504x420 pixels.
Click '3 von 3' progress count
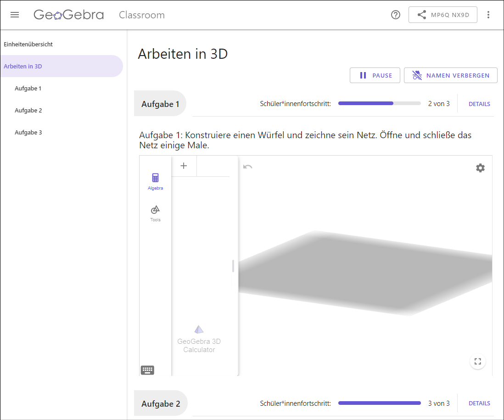(x=439, y=403)
